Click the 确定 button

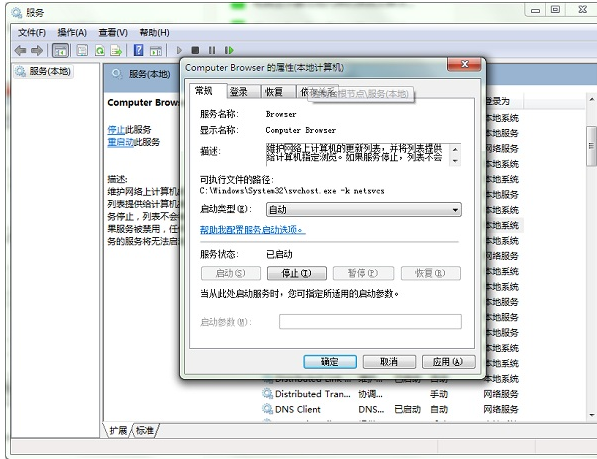tap(330, 362)
